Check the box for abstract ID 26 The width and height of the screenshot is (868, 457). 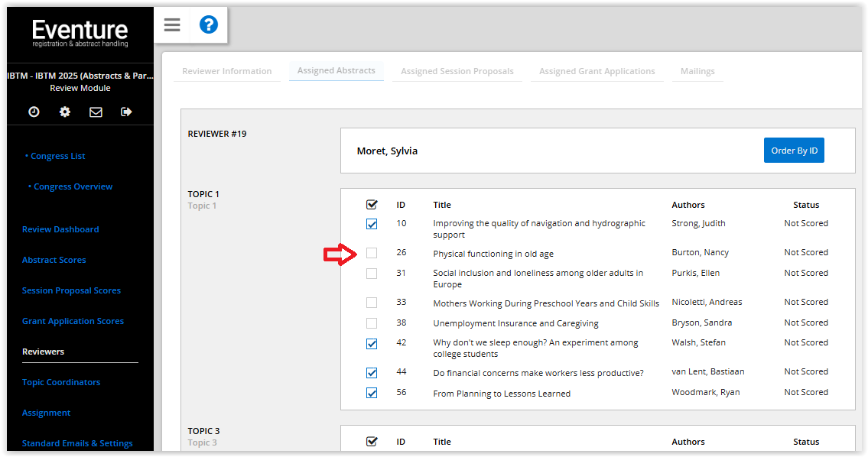point(372,253)
